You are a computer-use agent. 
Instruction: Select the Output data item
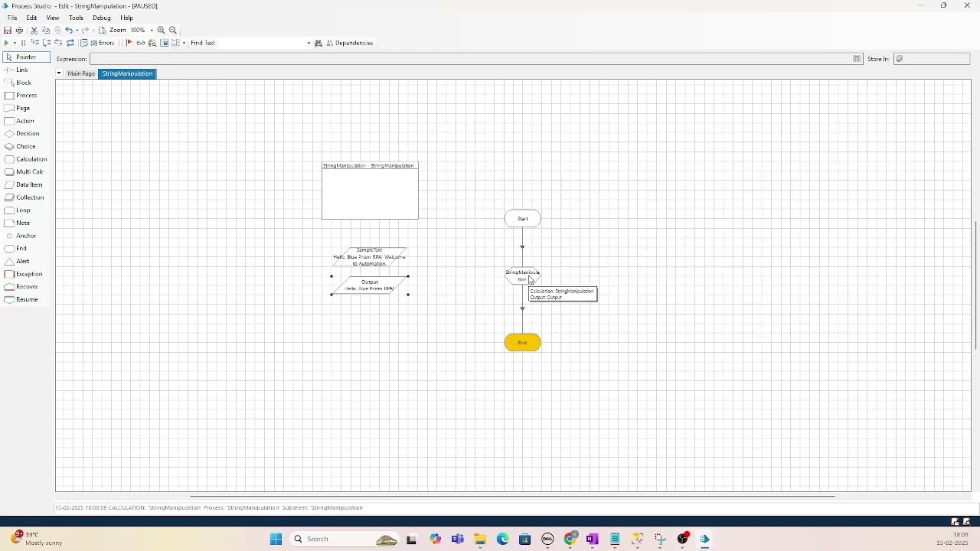coord(370,285)
